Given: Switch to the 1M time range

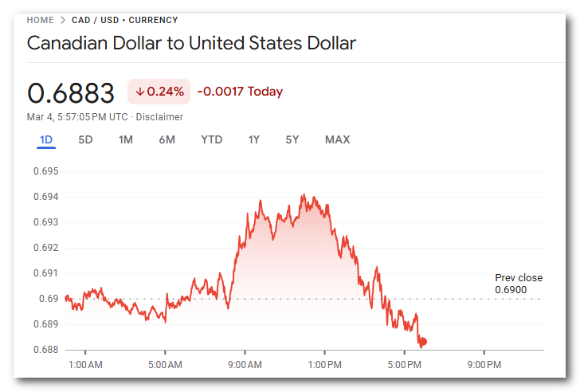Looking at the screenshot, I should (x=126, y=140).
